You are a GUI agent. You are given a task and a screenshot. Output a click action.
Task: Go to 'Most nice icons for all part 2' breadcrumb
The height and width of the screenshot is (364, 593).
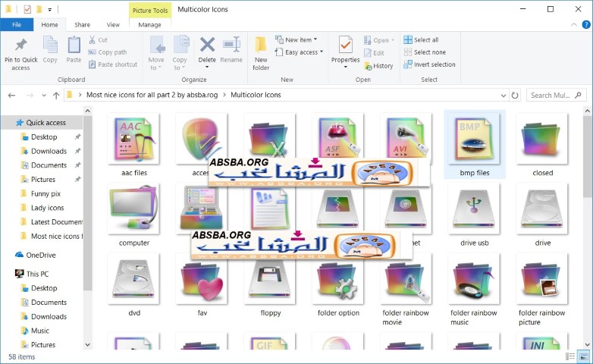[x=152, y=95]
